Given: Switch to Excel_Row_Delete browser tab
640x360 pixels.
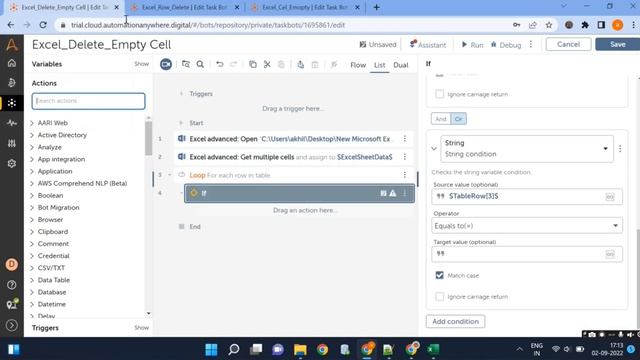Looking at the screenshot, I should [x=183, y=7].
